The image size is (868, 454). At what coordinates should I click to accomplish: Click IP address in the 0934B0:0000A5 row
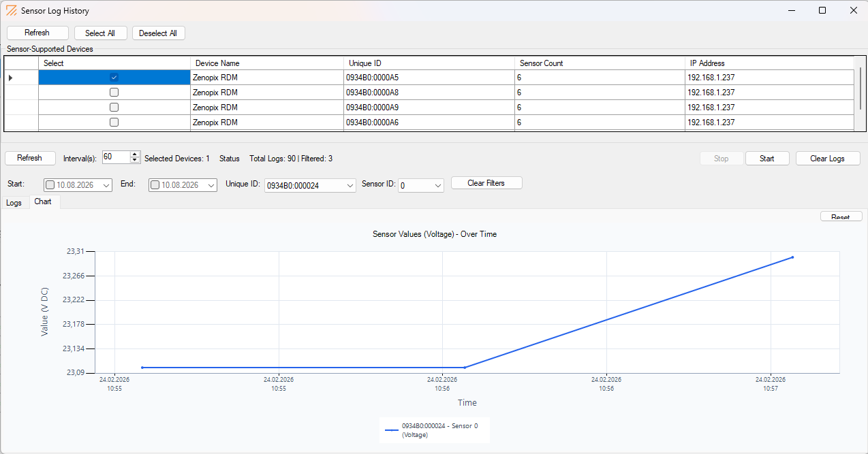coord(769,78)
